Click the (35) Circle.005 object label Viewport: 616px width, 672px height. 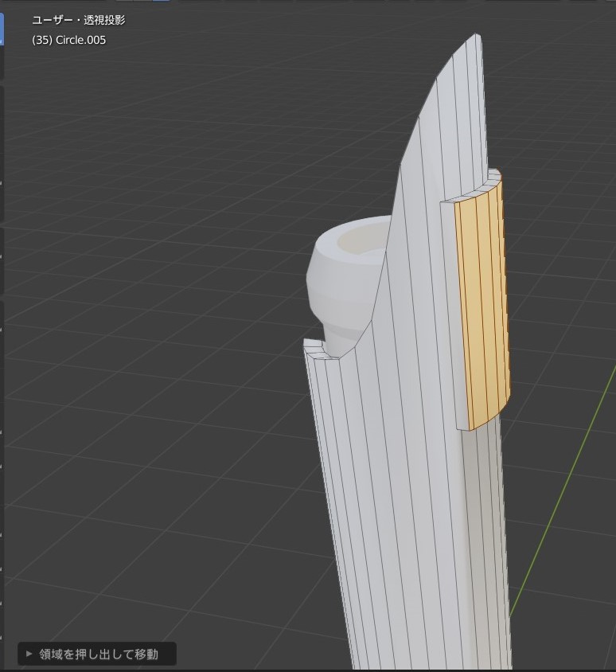(69, 40)
